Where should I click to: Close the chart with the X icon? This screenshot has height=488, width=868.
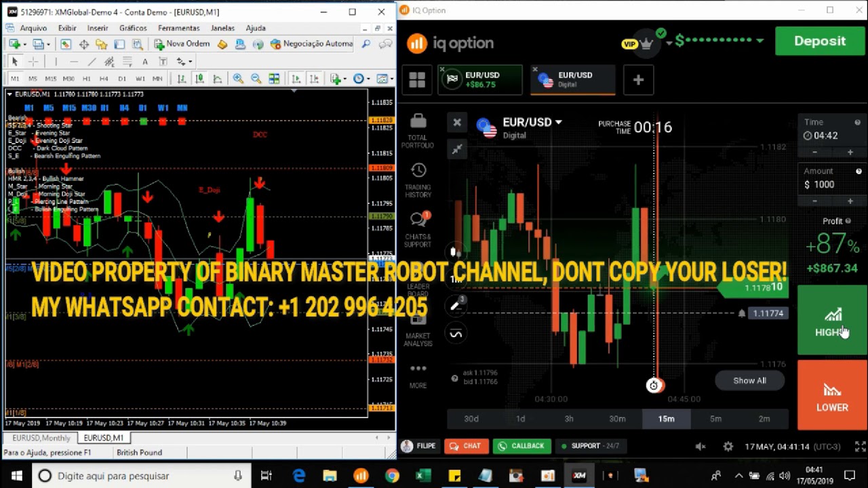(457, 123)
